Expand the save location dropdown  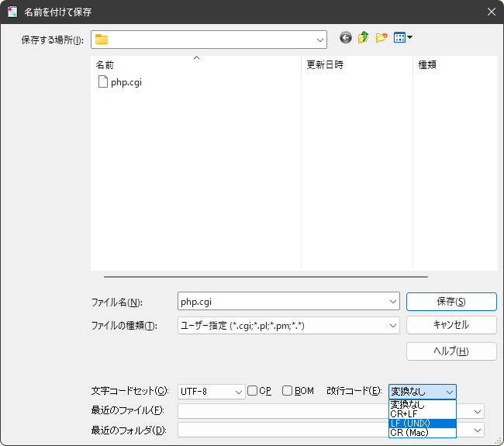[x=319, y=40]
